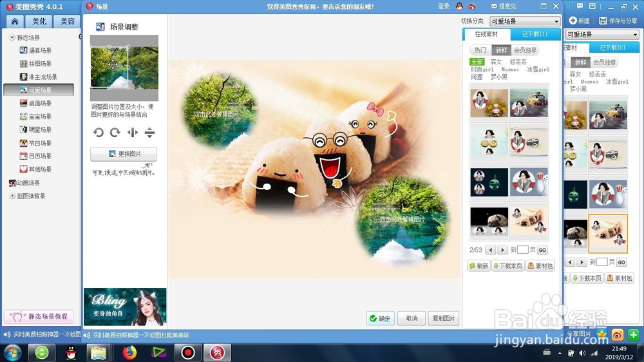This screenshot has height=362, width=644.
Task: Click 保存与分享 in the main window
Action: coord(618,21)
